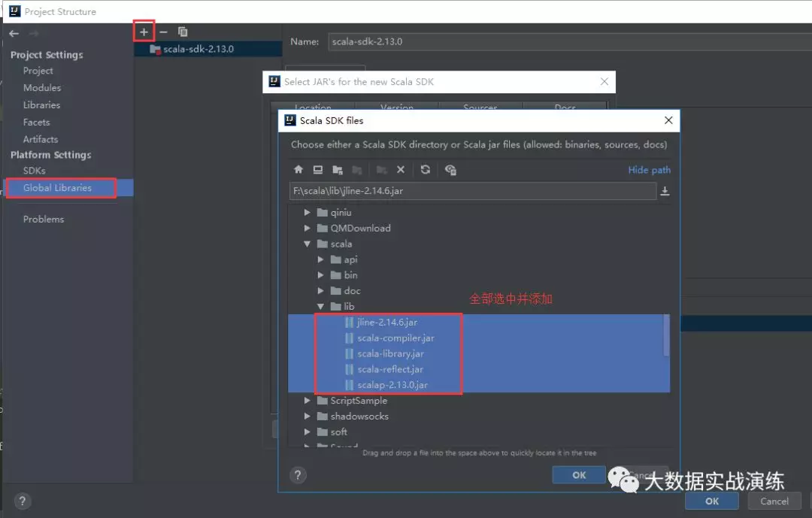The height and width of the screenshot is (518, 812).
Task: Expand the qiniu folder
Action: 307,212
